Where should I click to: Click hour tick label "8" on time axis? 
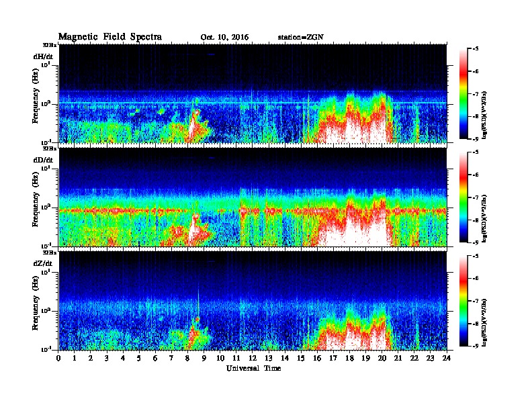click(x=188, y=358)
